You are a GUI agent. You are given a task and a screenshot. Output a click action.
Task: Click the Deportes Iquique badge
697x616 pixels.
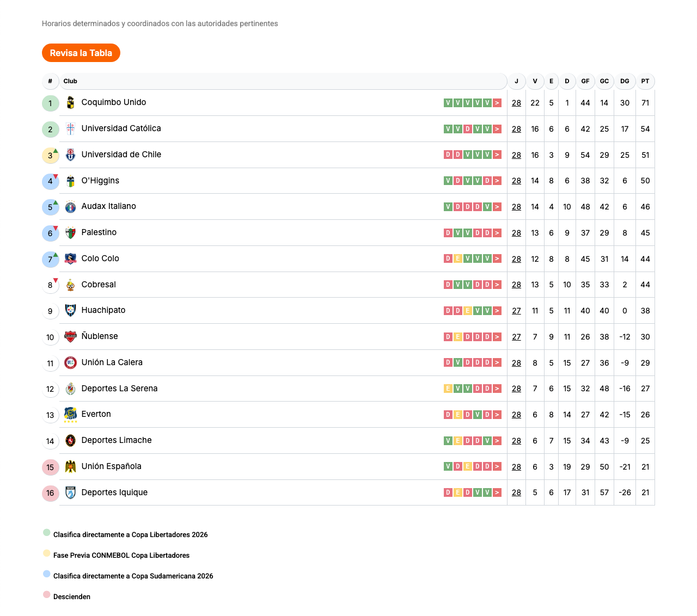point(70,492)
